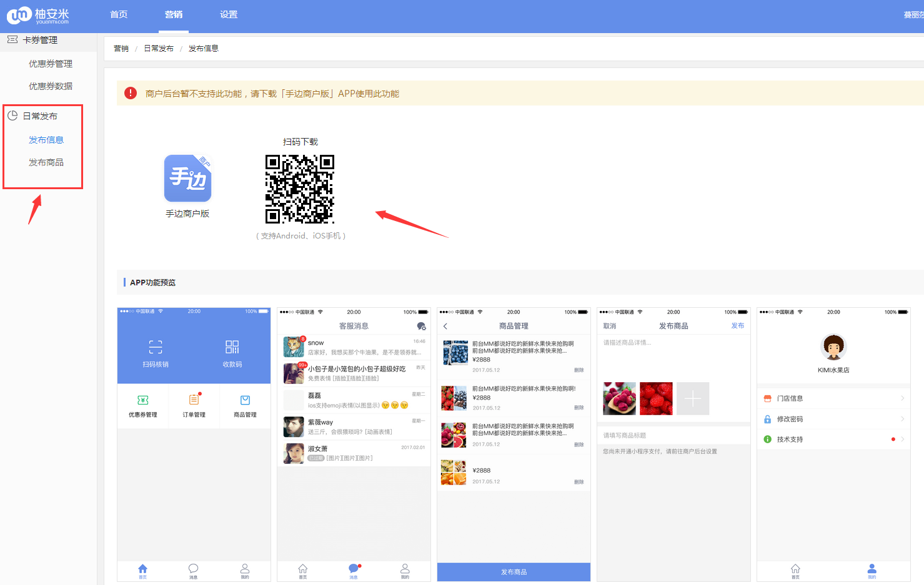Screen dimensions: 924x585
Task: Click the strawberries photo thumbnail
Action: coord(656,398)
